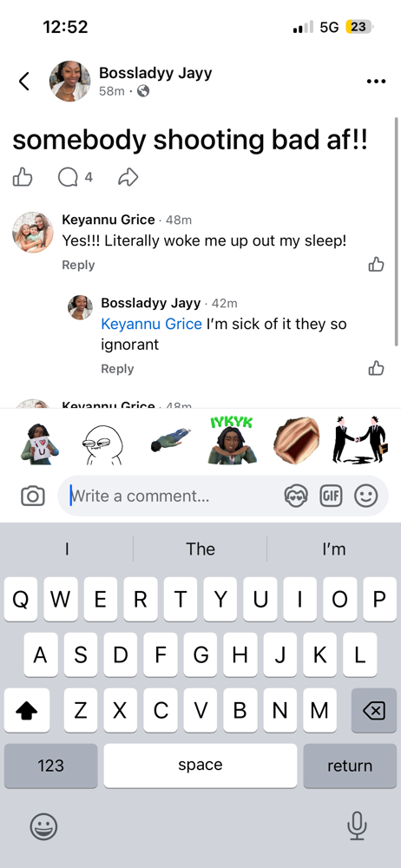Tap the camera icon to attach a photo
The height and width of the screenshot is (868, 401).
coord(33,496)
